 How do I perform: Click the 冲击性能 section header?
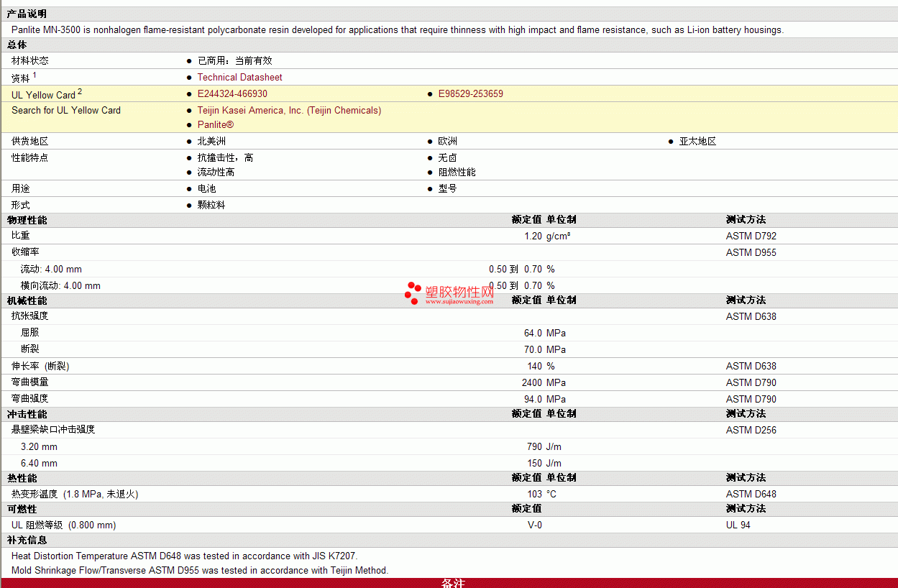(x=27, y=414)
